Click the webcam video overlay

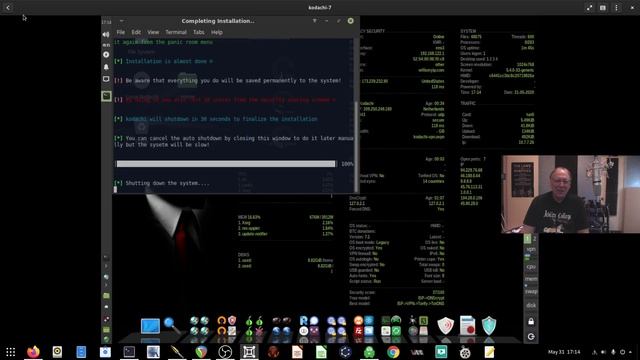point(571,194)
